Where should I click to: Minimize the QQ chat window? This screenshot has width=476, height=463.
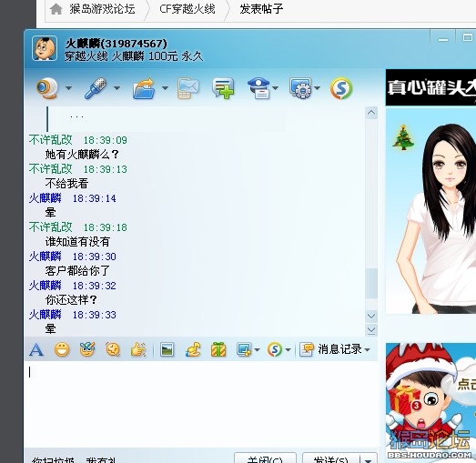pos(443,39)
